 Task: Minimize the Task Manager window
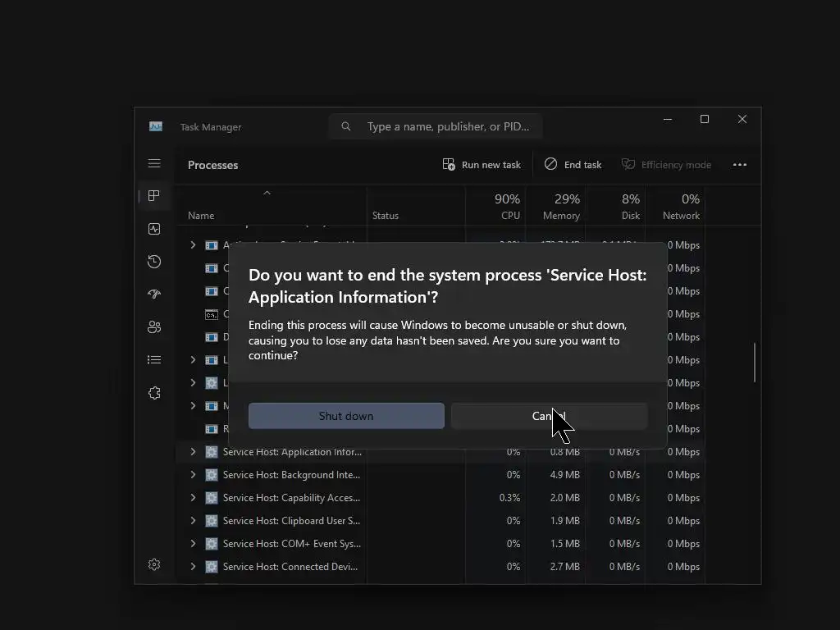point(668,120)
